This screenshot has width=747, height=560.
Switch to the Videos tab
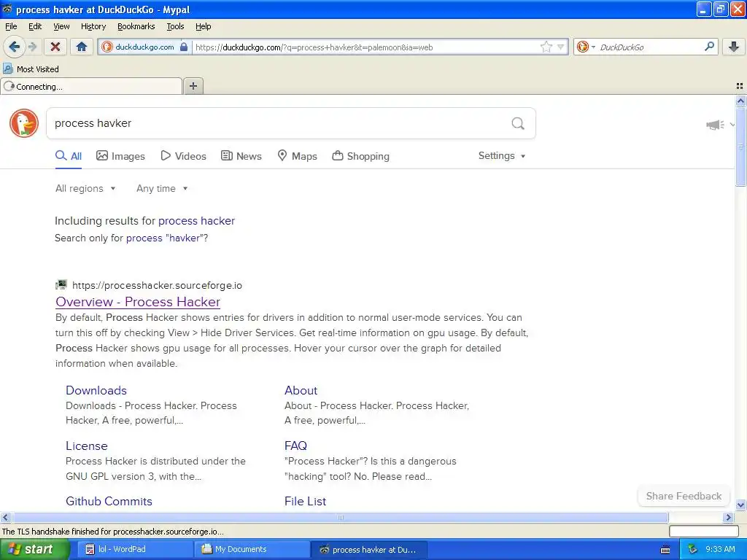point(183,156)
